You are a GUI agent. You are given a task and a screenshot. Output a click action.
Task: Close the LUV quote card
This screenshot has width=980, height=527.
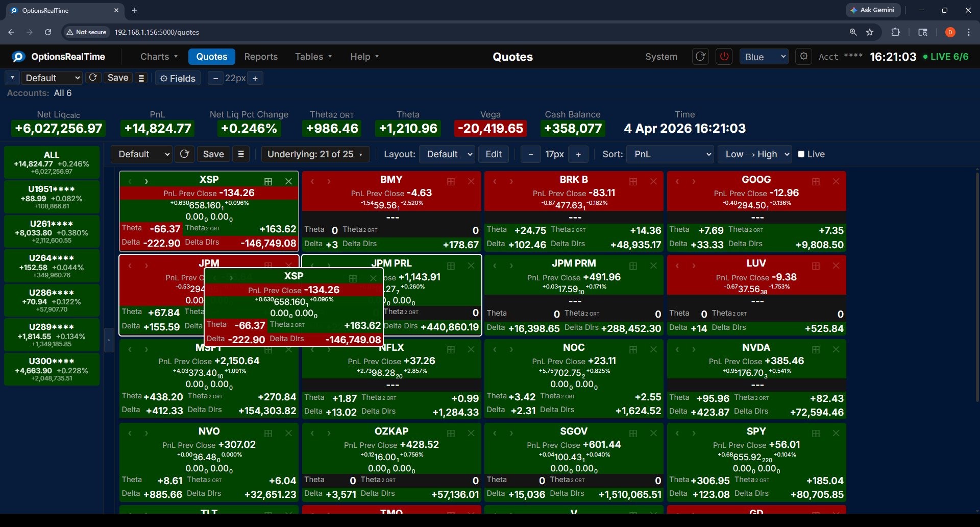[836, 266]
